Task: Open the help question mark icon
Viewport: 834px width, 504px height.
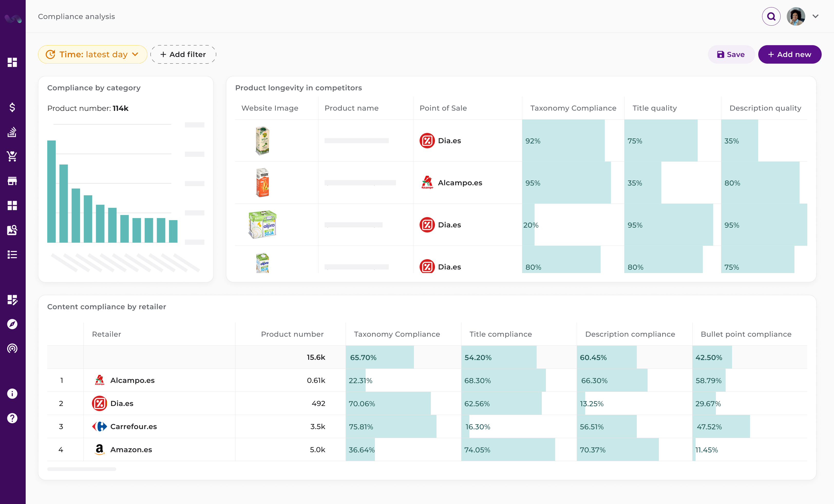Action: click(13, 418)
